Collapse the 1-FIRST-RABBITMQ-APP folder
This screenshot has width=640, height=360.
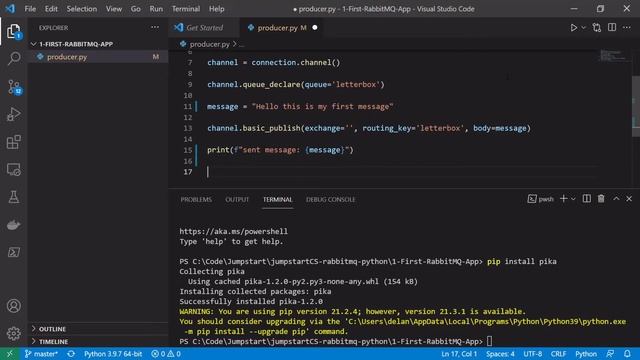(98, 44)
